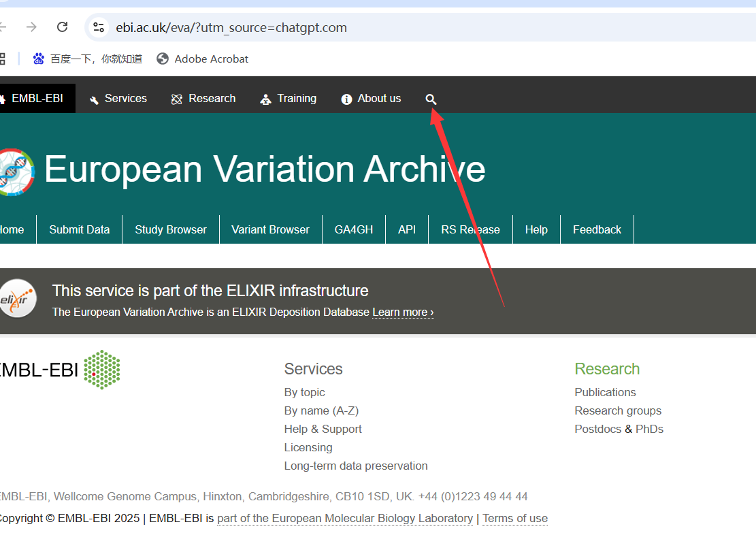The width and height of the screenshot is (756, 550).
Task: Open the Services menu in top bar
Action: (x=118, y=99)
